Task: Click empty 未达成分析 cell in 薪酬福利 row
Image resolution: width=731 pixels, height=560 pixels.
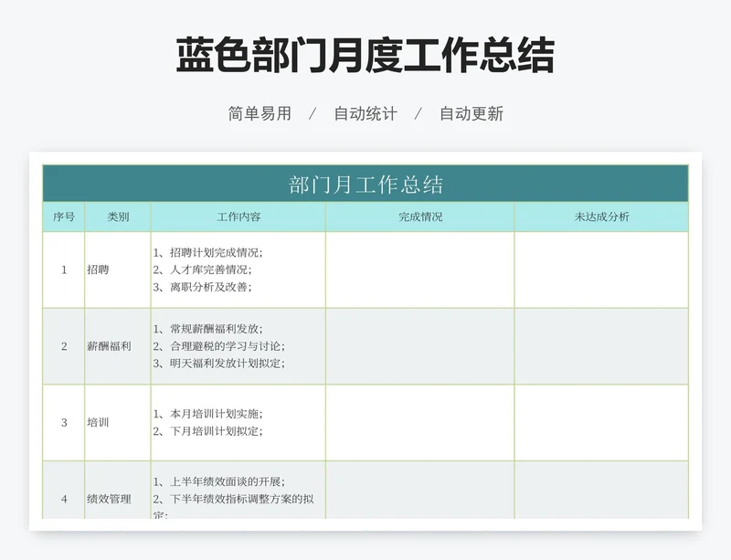Action: (601, 346)
